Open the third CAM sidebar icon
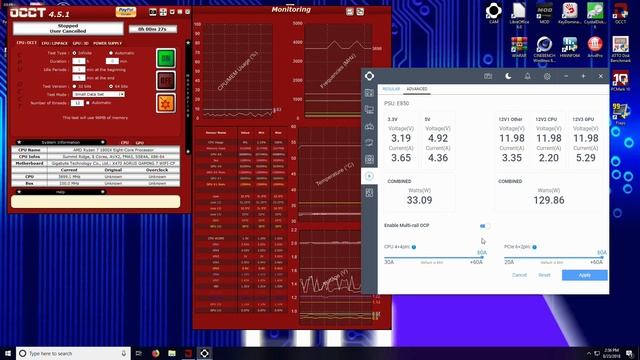The height and width of the screenshot is (360, 640). 369,126
